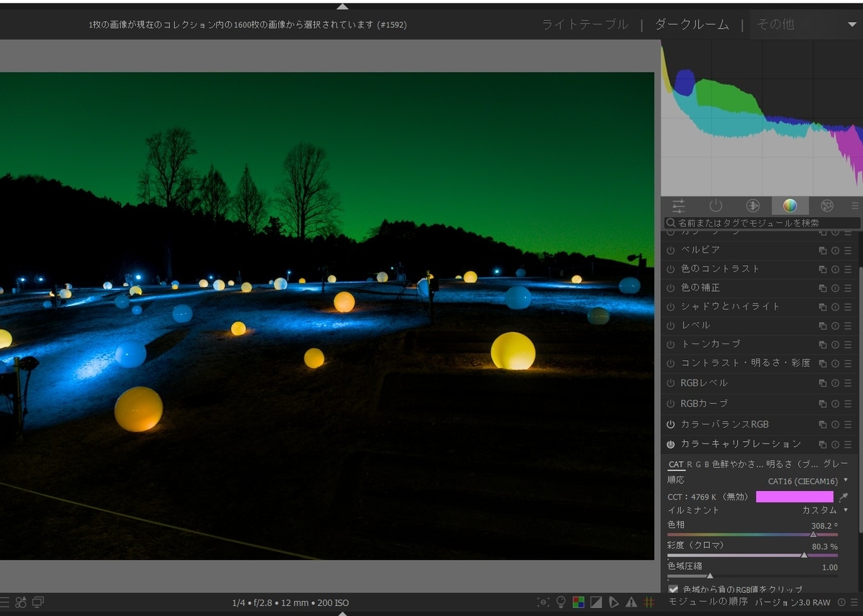
Task: Reset module order with the icon beside RAW
Action: (x=841, y=602)
